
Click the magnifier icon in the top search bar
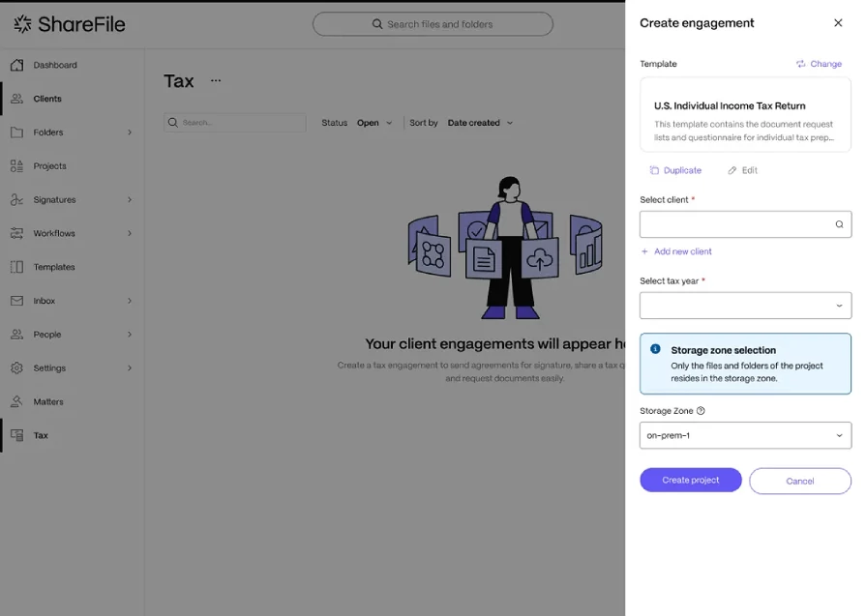(377, 24)
